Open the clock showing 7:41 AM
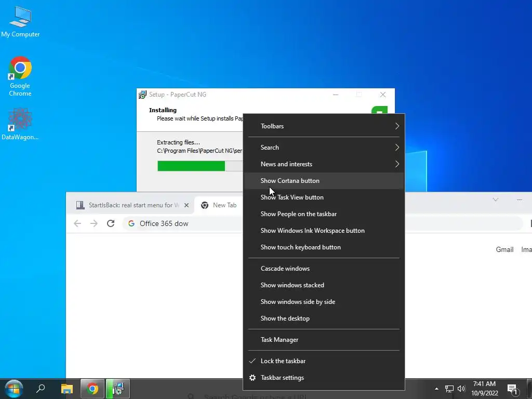This screenshot has width=532, height=399. tap(485, 389)
